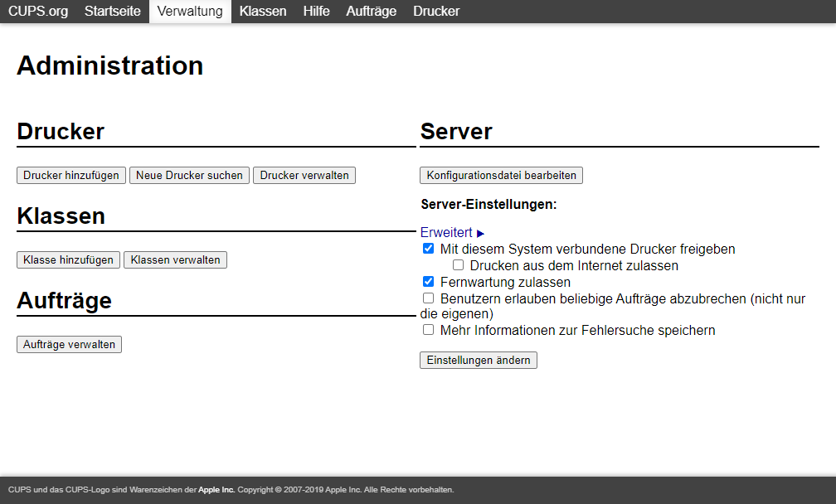836x504 pixels.
Task: Click Aufträge verwalten button
Action: pos(69,344)
